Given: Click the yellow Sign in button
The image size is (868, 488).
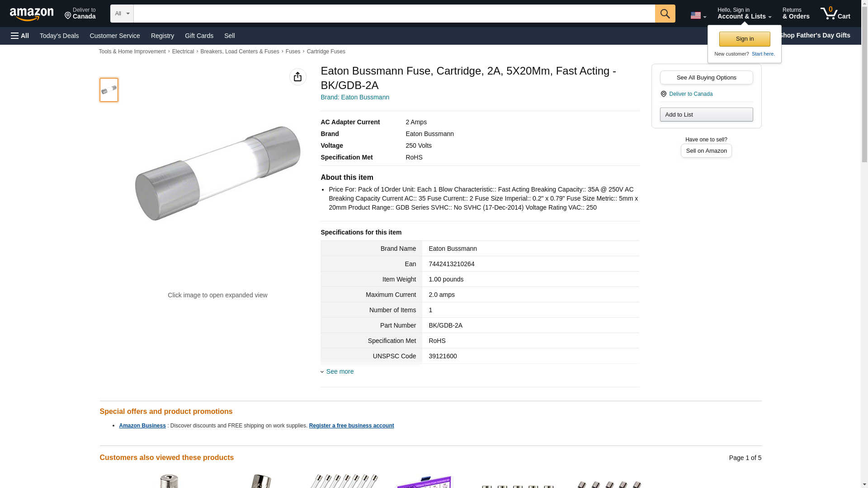Looking at the screenshot, I should [744, 39].
